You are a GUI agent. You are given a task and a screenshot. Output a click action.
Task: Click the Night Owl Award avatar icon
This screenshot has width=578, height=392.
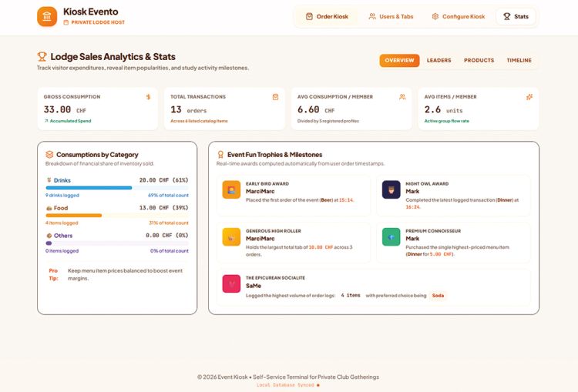tap(391, 189)
